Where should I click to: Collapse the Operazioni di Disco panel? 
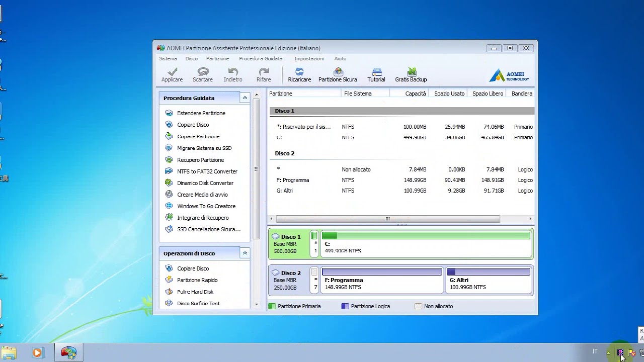245,253
